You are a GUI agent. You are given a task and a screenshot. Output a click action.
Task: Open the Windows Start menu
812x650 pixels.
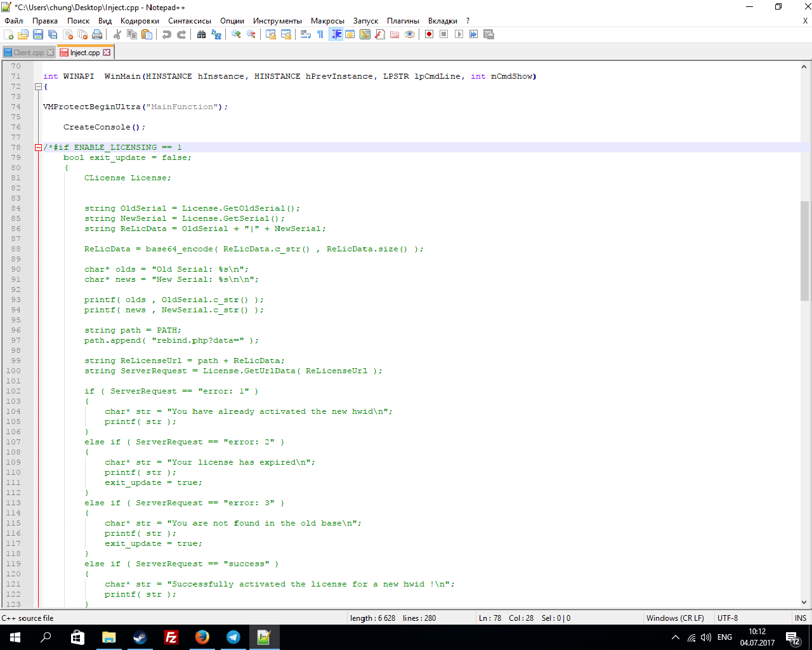pyautogui.click(x=15, y=637)
